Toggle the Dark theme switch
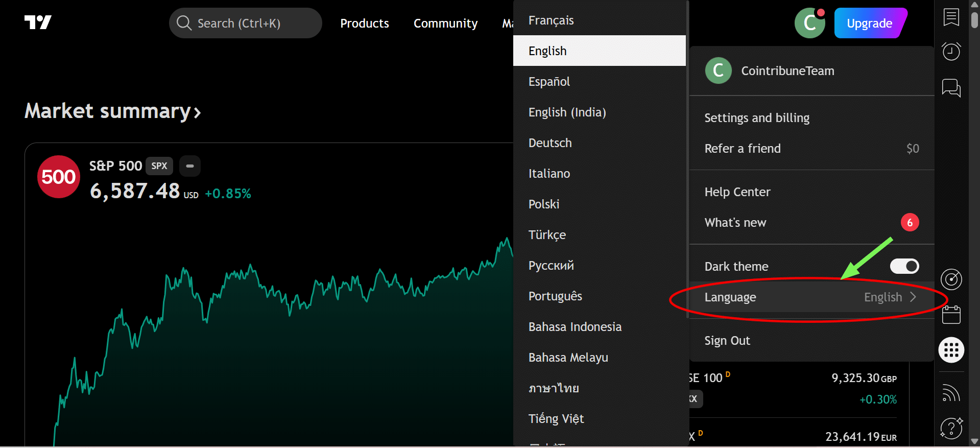 [x=904, y=266]
